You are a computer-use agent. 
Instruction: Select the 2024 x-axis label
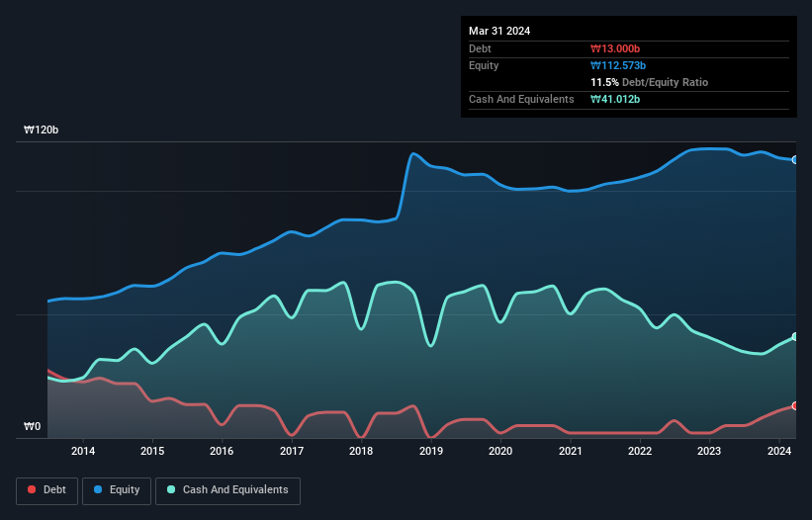(779, 451)
